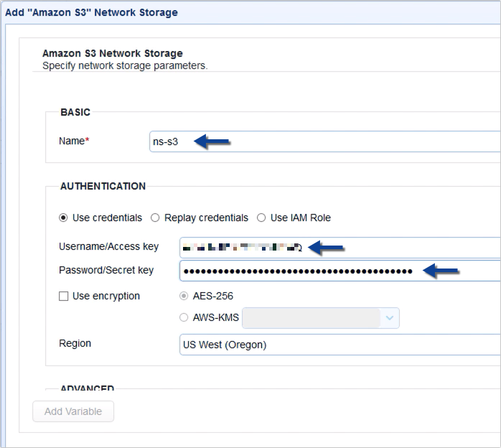Click the Region label
This screenshot has width=501, height=448.
pyautogui.click(x=75, y=343)
